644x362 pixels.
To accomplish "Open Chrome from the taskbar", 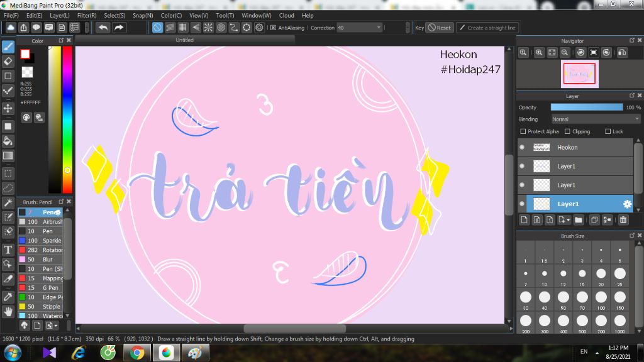I will [x=137, y=353].
